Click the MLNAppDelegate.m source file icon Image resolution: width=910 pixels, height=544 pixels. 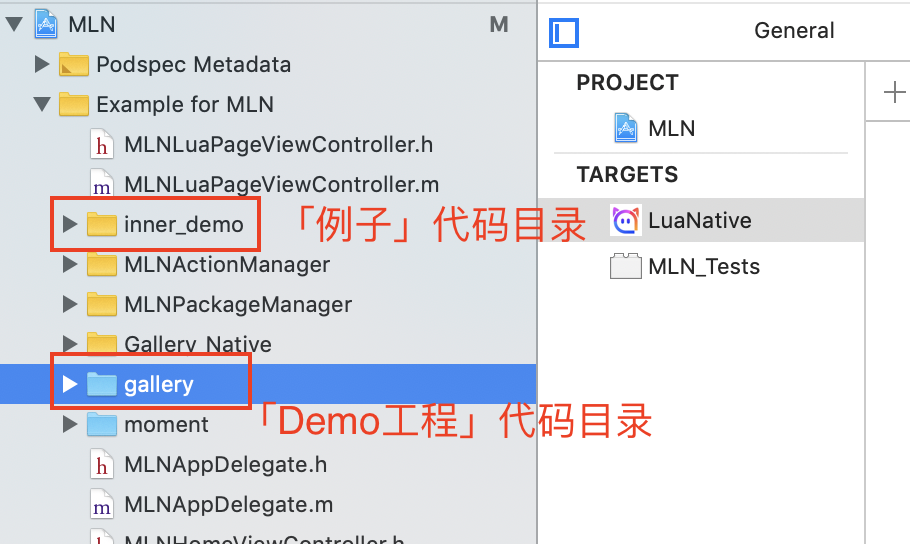coord(101,505)
